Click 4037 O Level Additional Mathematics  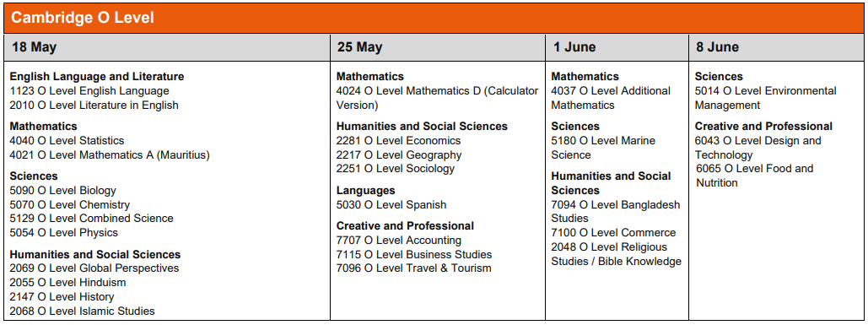pos(611,98)
